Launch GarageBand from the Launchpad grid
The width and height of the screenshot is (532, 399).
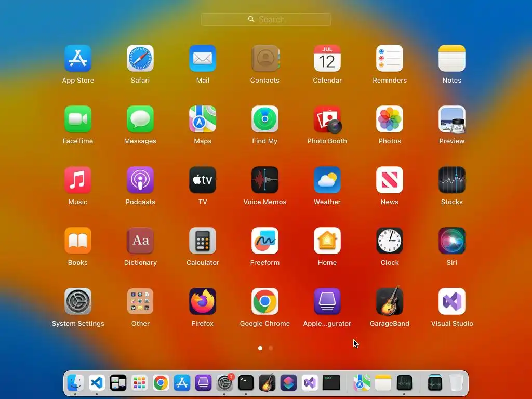pos(390,301)
